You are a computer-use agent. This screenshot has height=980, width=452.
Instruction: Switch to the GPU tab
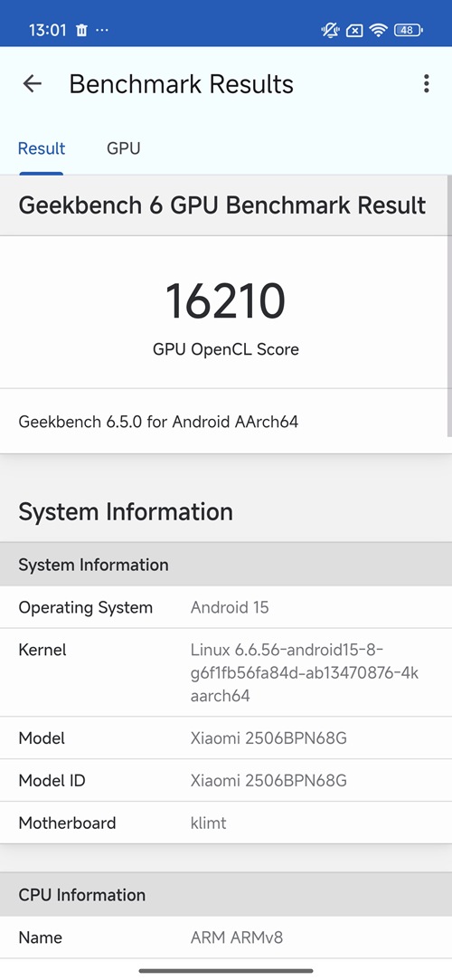(x=124, y=148)
